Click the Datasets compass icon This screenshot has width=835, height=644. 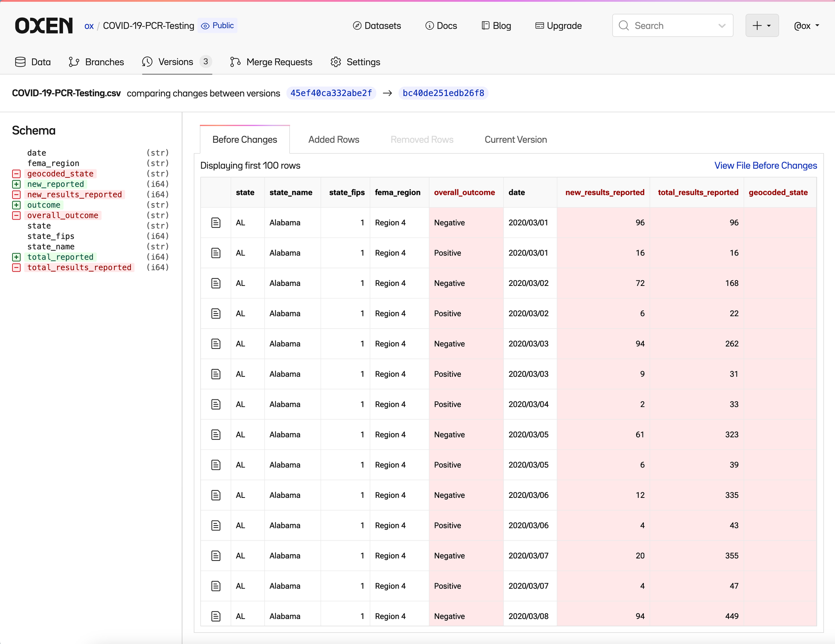[357, 25]
